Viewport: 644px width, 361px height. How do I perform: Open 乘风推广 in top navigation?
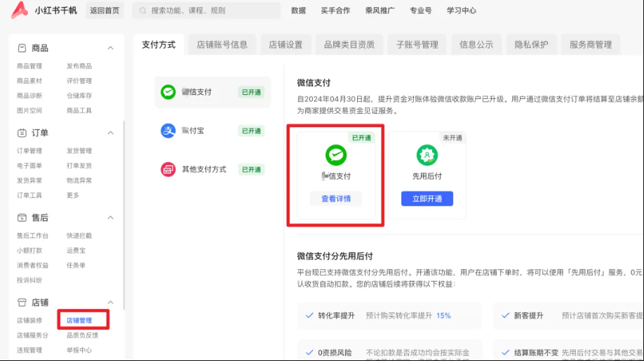tap(380, 11)
